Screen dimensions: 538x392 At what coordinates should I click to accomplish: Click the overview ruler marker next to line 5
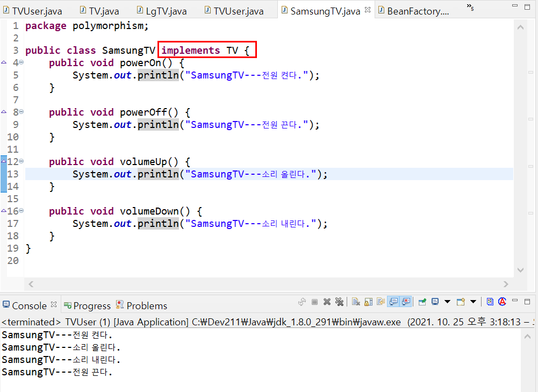coord(530,73)
